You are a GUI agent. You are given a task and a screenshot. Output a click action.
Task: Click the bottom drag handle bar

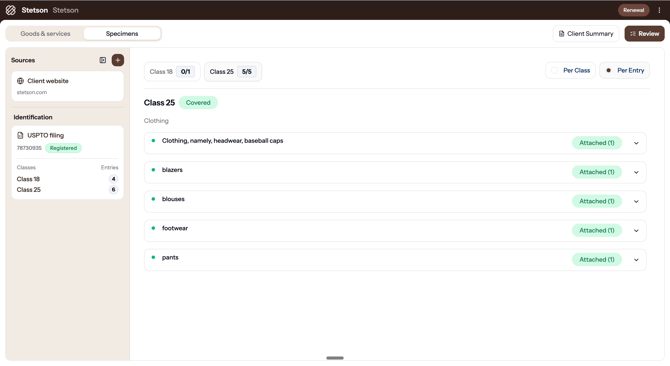(x=335, y=358)
